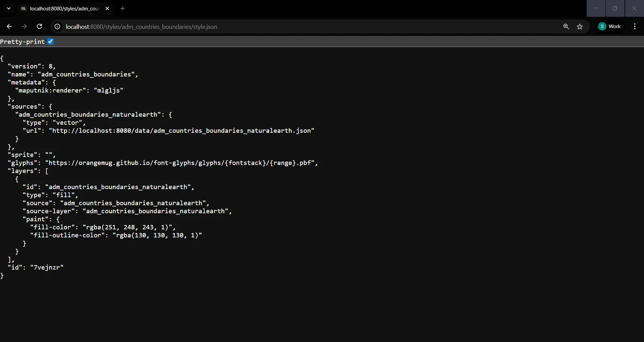The image size is (644, 342).
Task: Close the localhost:8080 tab
Action: tap(107, 8)
